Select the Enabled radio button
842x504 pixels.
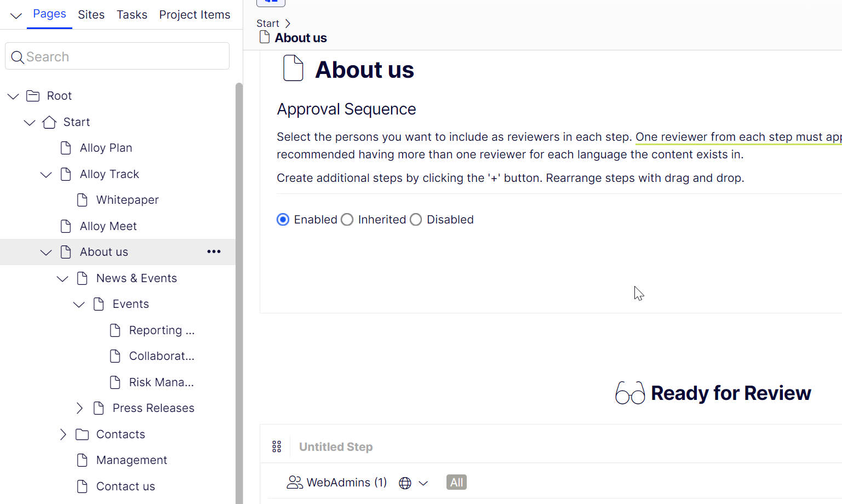tap(283, 220)
